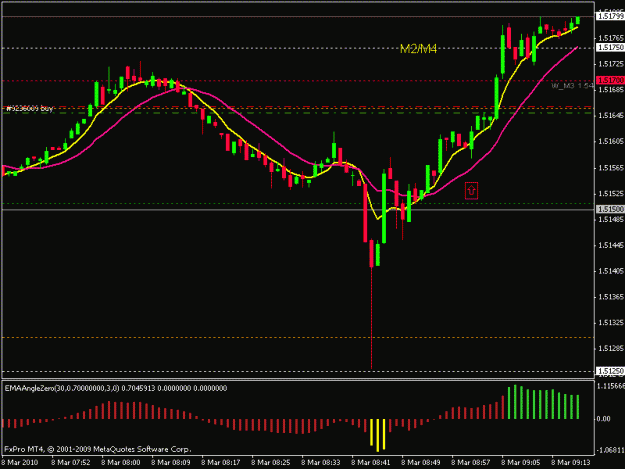
Task: Click the 8 Mar 08:57 time label
Action: coord(471,463)
